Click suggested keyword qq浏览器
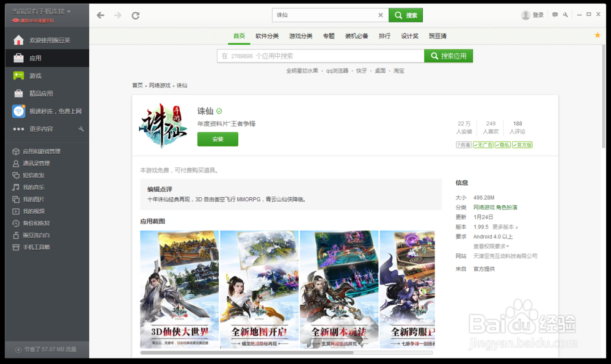611x364 pixels. [x=337, y=71]
